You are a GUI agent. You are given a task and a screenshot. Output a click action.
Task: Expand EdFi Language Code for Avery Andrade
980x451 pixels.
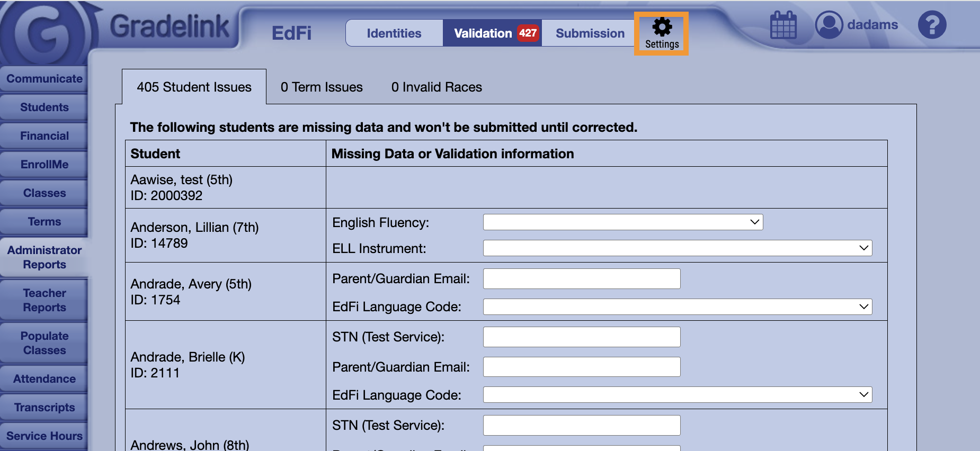click(x=677, y=307)
